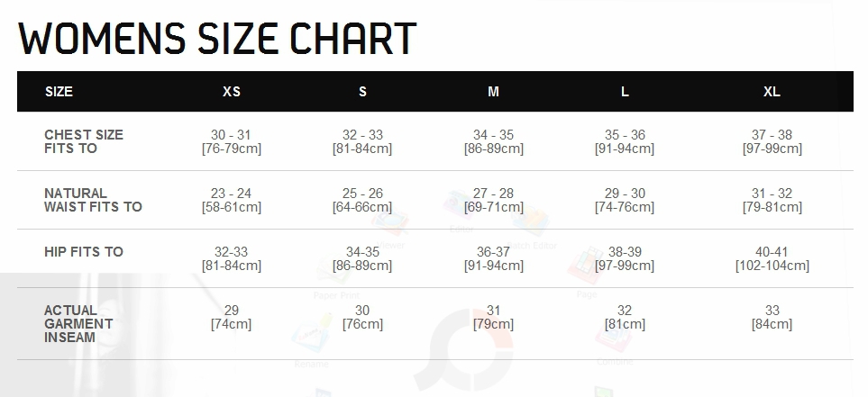The height and width of the screenshot is (397, 868).
Task: Click the XL chest value 37 - 38
Action: 772,135
